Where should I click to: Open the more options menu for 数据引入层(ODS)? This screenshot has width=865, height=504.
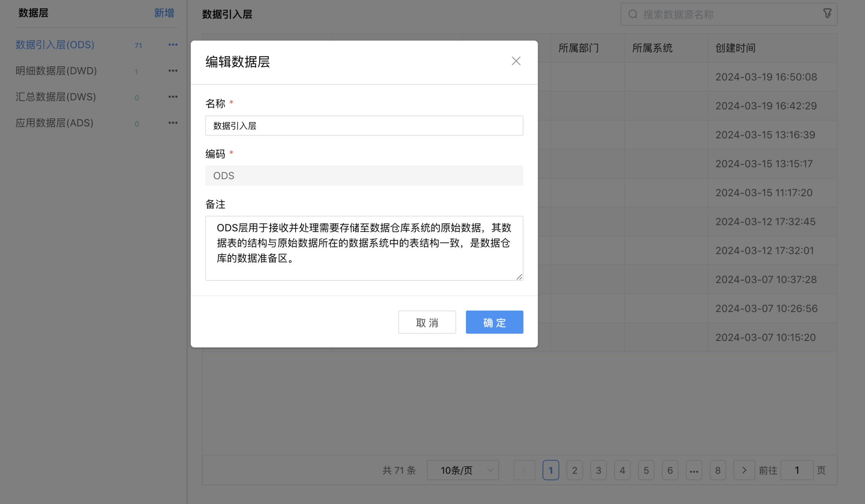[x=173, y=44]
